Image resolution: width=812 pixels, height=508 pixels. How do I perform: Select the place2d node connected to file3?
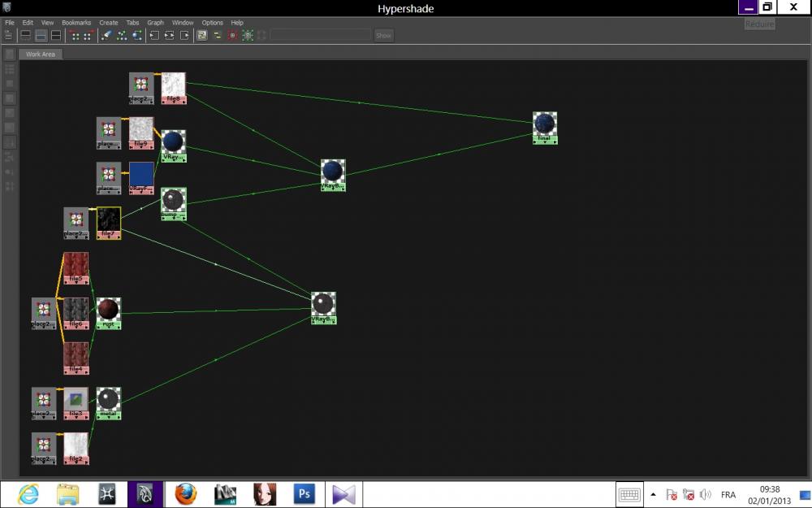44,403
